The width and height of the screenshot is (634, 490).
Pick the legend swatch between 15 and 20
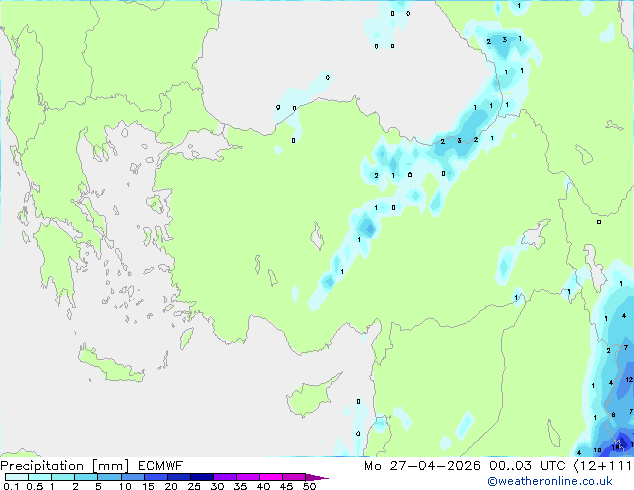tap(155, 477)
